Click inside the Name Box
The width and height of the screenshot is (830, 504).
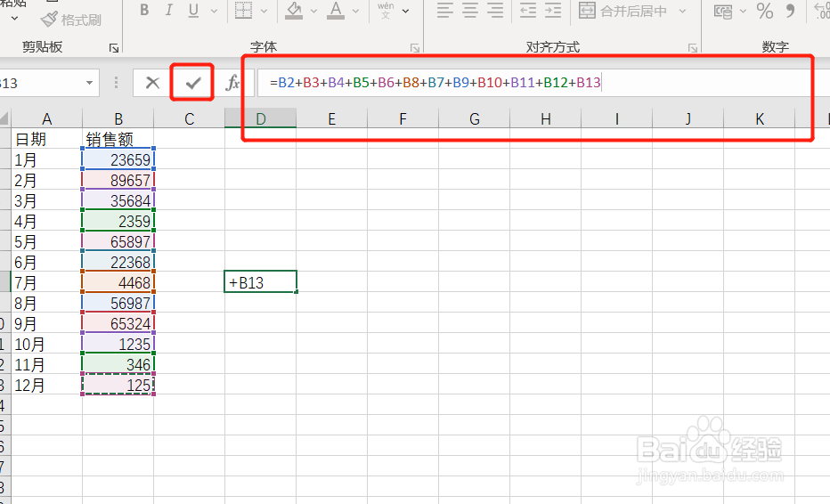click(40, 83)
